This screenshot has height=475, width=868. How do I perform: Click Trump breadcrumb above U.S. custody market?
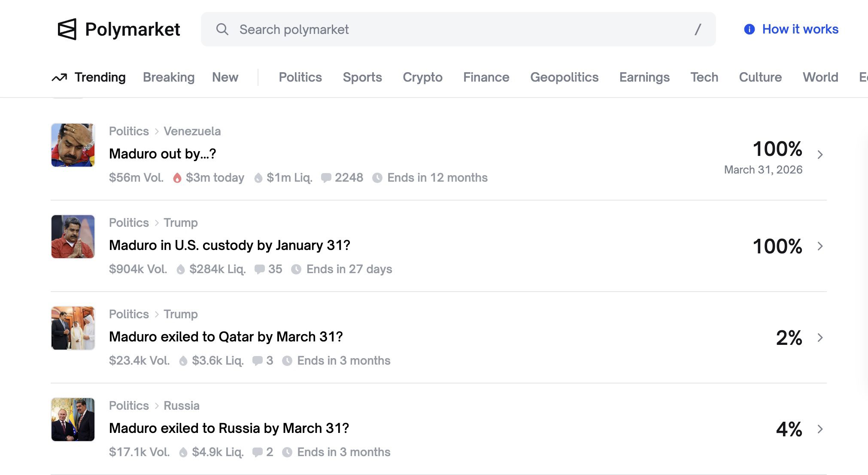pos(181,223)
